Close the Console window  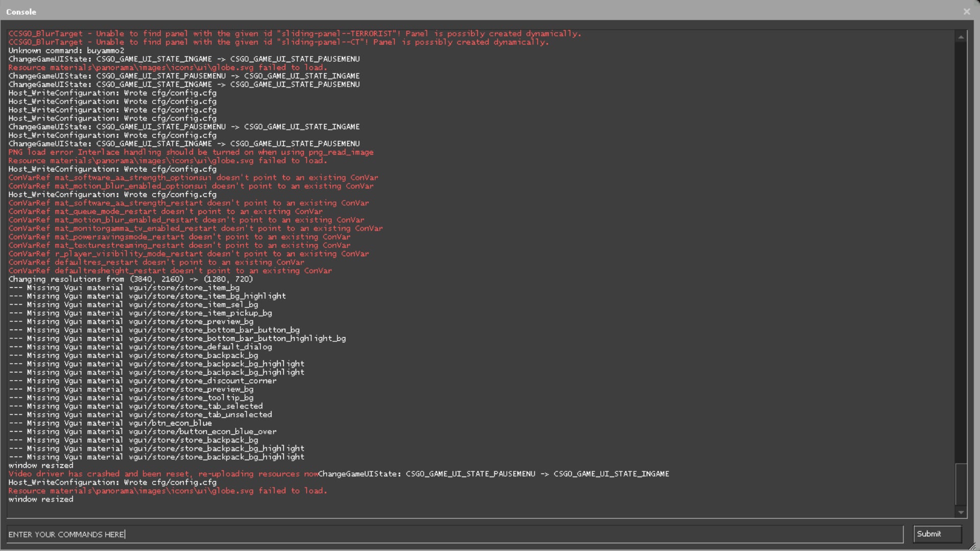coord(967,11)
